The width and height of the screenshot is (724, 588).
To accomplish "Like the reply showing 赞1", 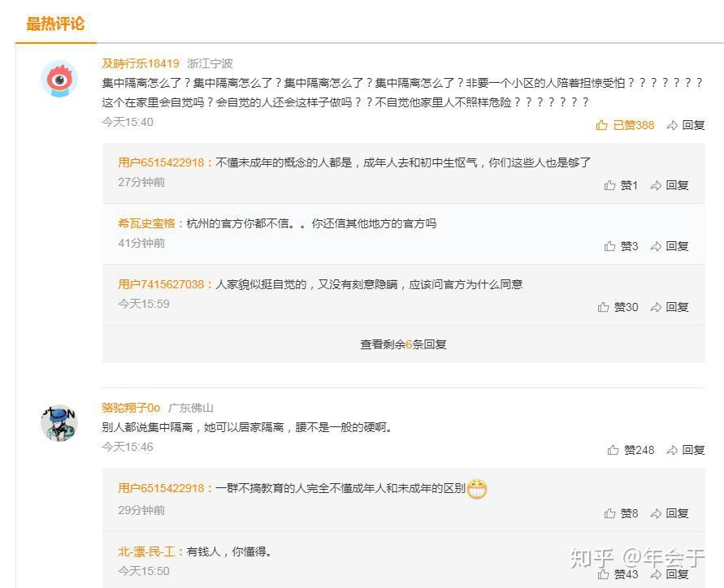I will (x=621, y=185).
